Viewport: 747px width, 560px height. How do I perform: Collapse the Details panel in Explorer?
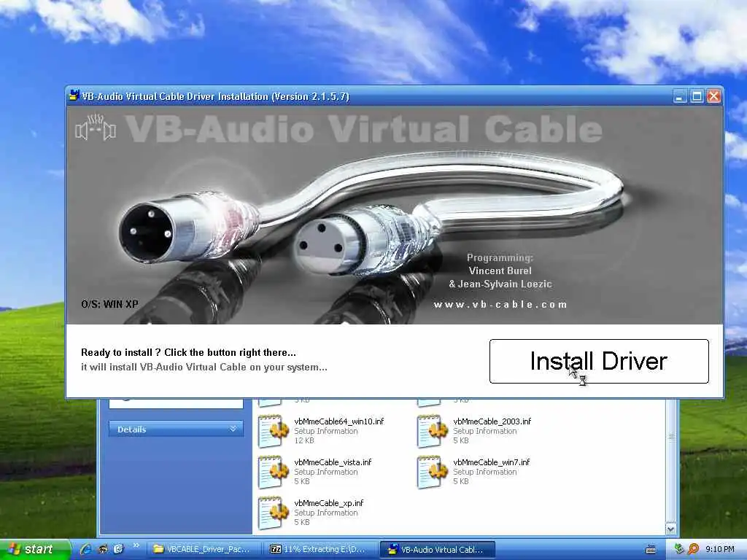point(233,429)
